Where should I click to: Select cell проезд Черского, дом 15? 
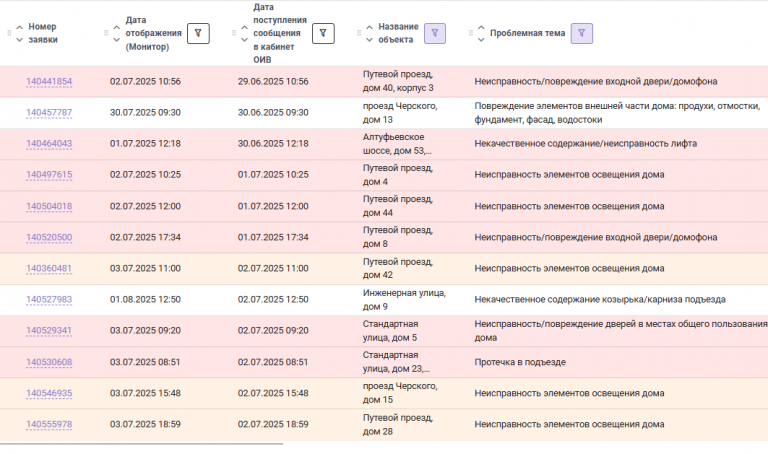[x=400, y=393]
